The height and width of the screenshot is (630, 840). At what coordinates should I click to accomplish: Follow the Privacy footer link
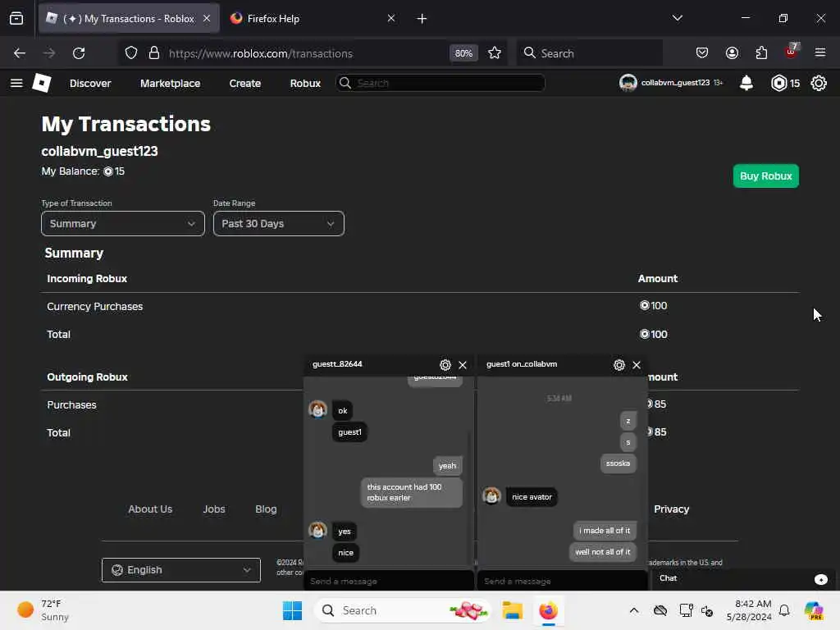click(671, 509)
